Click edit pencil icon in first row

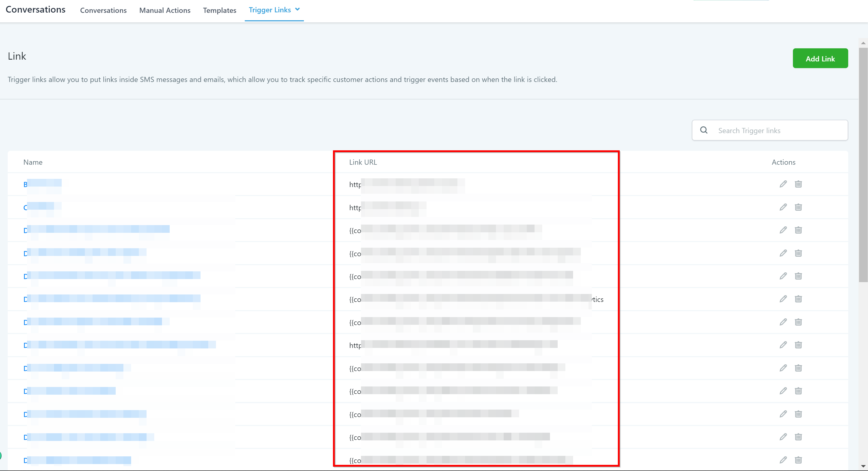pos(783,184)
